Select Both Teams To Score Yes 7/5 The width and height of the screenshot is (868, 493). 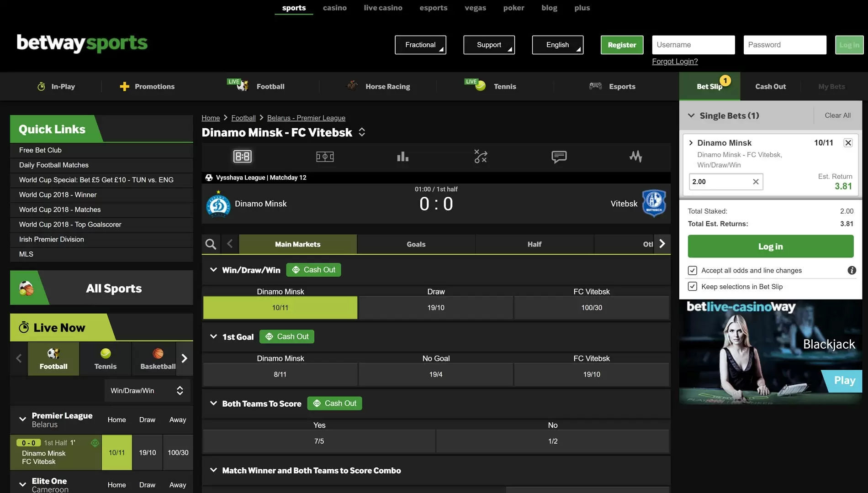click(319, 441)
